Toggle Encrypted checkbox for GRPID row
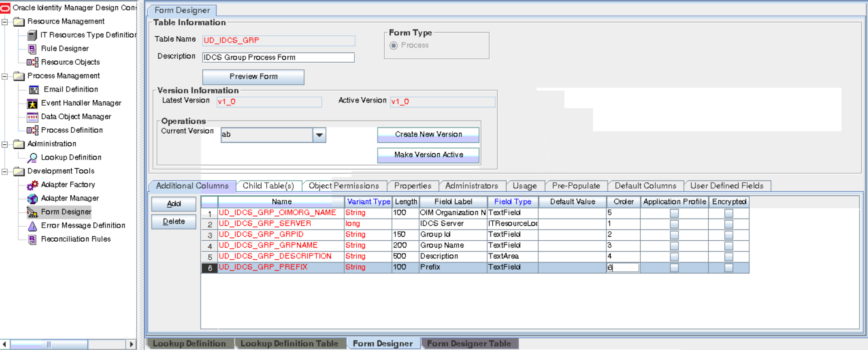The height and width of the screenshot is (350, 868). tap(729, 235)
